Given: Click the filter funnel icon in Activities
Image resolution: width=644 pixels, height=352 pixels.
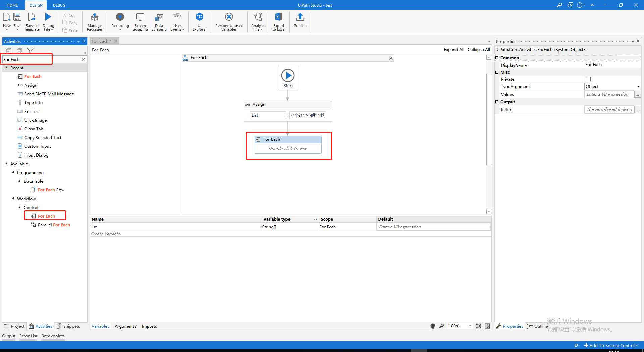Looking at the screenshot, I should point(30,51).
